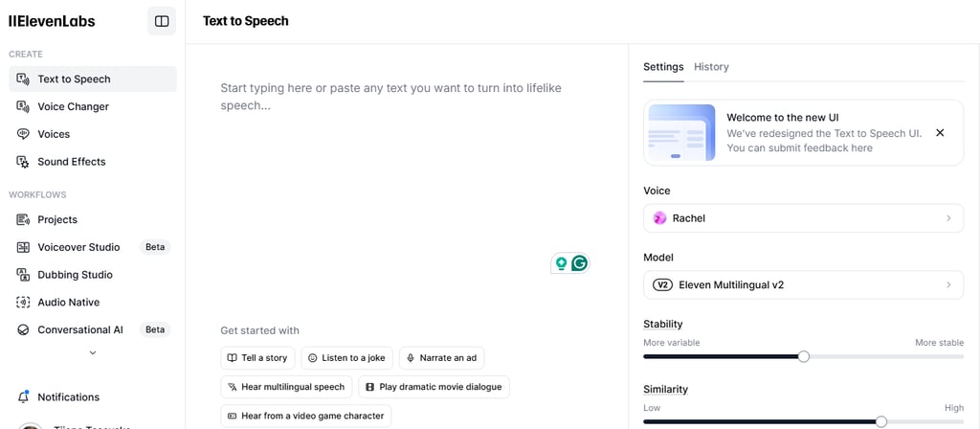Viewport: 980px width, 429px height.
Task: Click the Hear multilingual speech button
Action: click(286, 387)
